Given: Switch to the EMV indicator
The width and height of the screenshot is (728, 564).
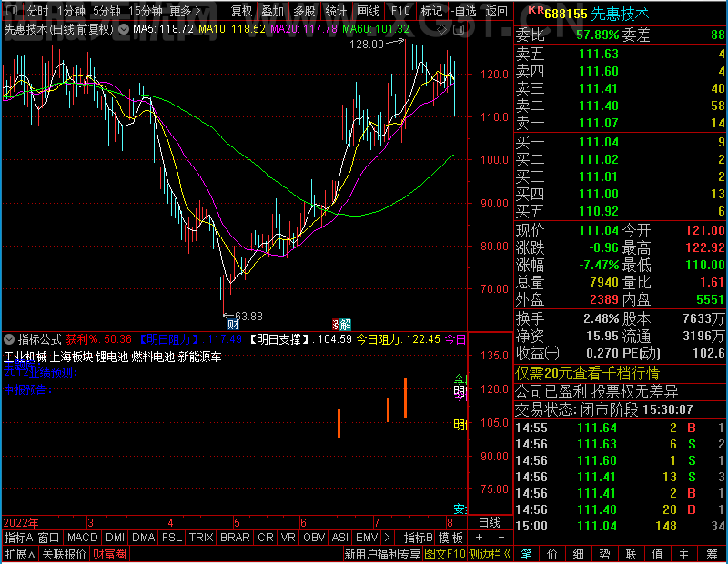Looking at the screenshot, I should (367, 538).
